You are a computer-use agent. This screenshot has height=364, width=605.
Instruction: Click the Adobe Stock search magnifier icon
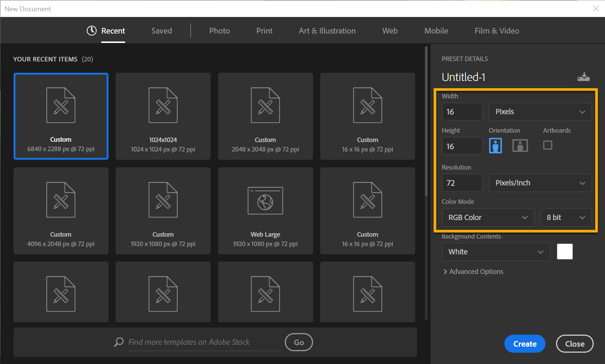click(119, 342)
